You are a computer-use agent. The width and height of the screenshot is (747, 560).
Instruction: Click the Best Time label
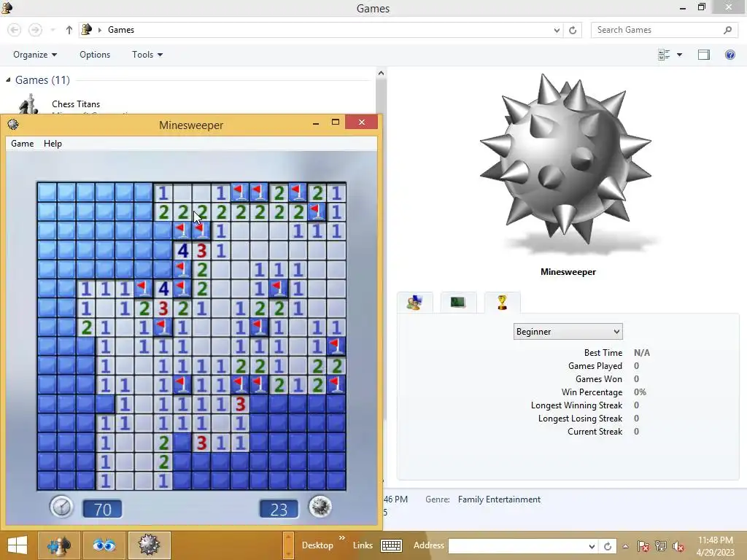click(x=603, y=353)
